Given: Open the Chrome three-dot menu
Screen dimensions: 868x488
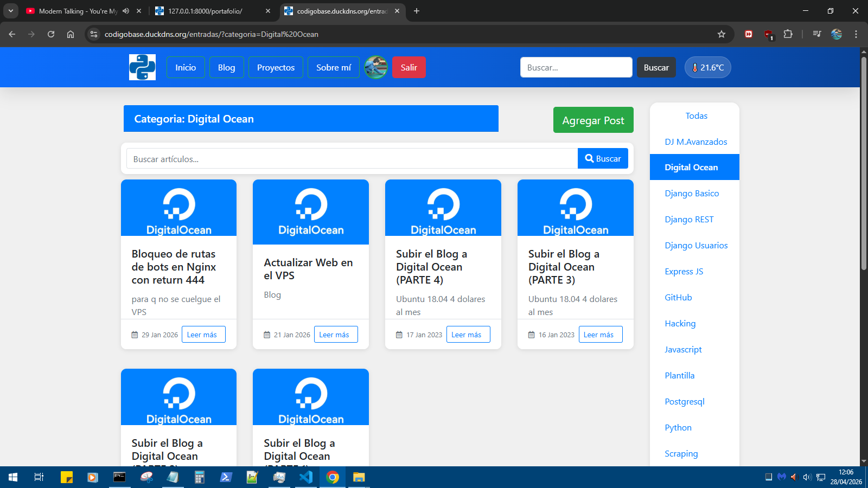Looking at the screenshot, I should [x=856, y=34].
